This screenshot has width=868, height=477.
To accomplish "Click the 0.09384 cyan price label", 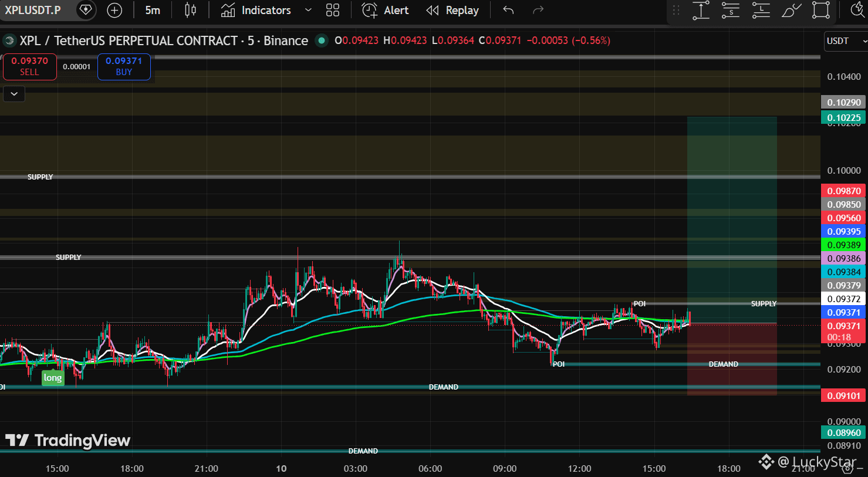I will (844, 272).
